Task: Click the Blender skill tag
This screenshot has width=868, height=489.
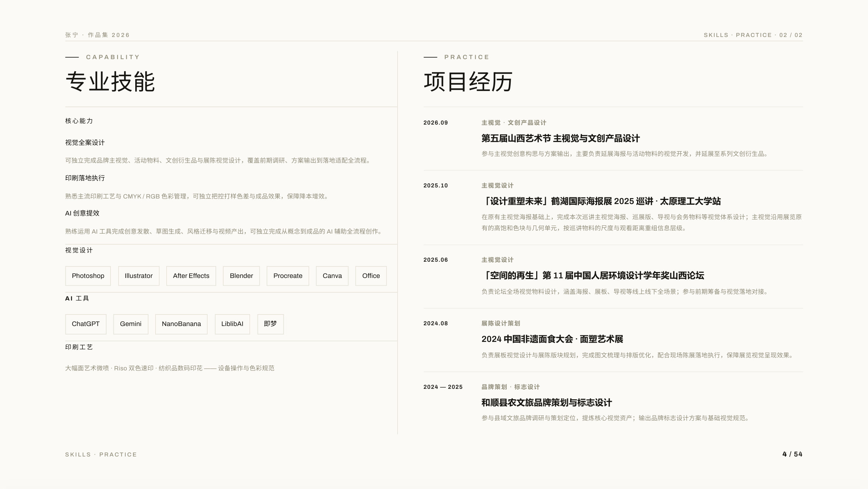Action: [x=241, y=276]
